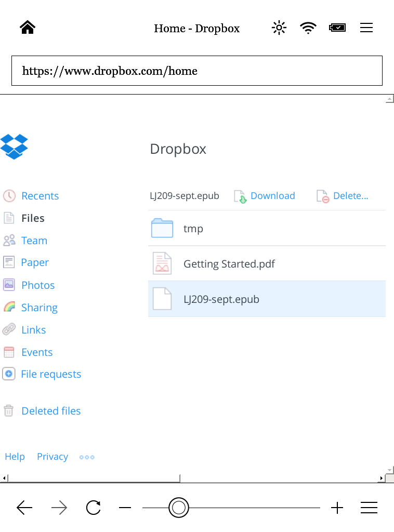Expand the three-dots more footer menu

coord(87,457)
